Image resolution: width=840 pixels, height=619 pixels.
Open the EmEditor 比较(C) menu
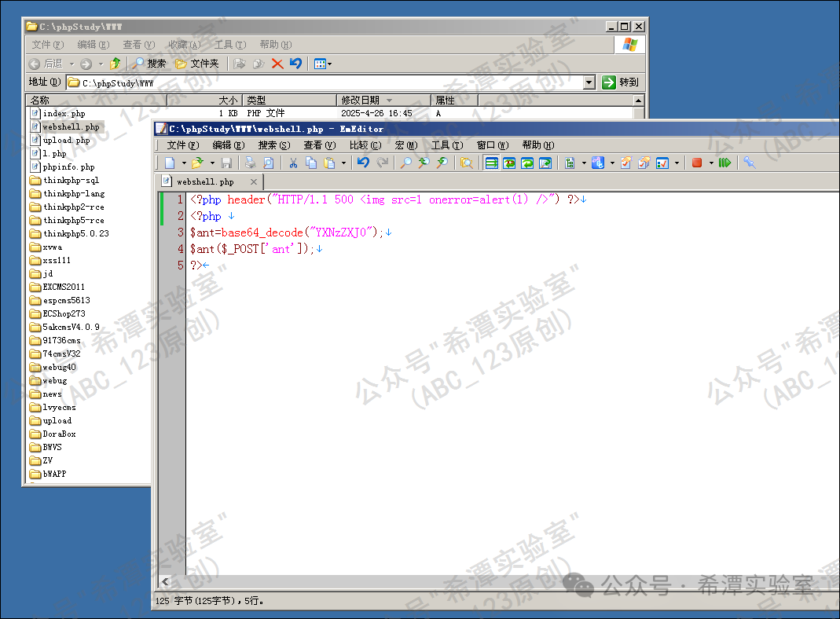(x=365, y=145)
